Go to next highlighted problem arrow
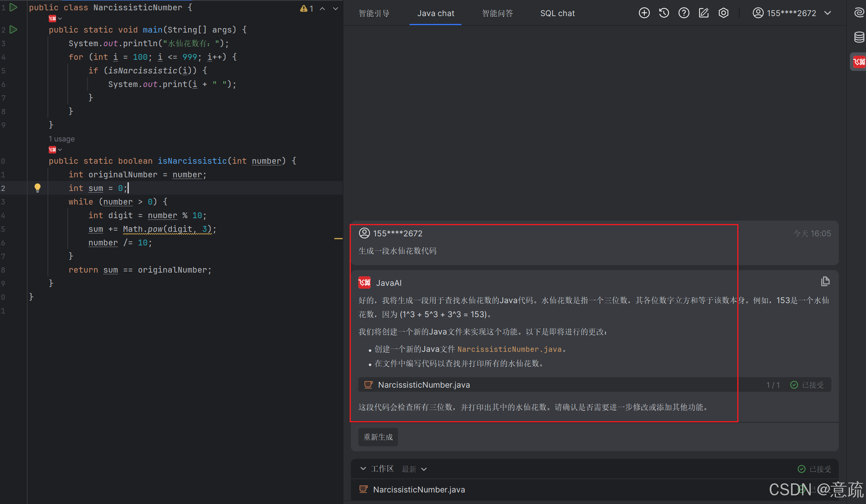 pyautogui.click(x=336, y=8)
